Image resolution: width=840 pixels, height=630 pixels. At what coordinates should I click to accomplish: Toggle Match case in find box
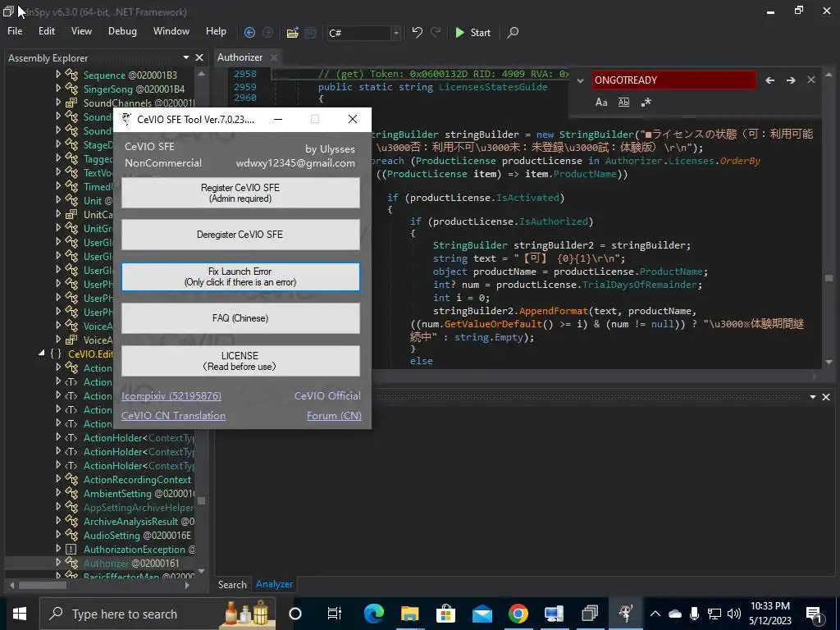[x=601, y=102]
